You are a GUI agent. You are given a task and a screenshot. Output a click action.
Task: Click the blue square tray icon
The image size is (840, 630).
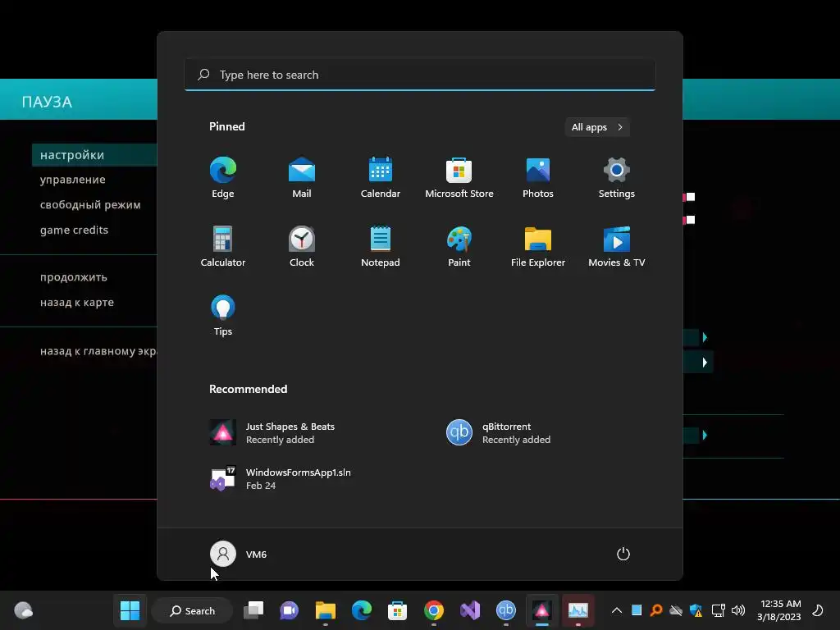[x=637, y=610]
